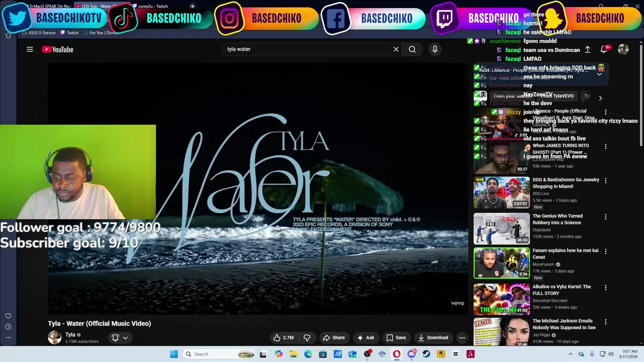
Task: Open options for Alkaline vs Vybz Kartel
Action: coord(606,287)
